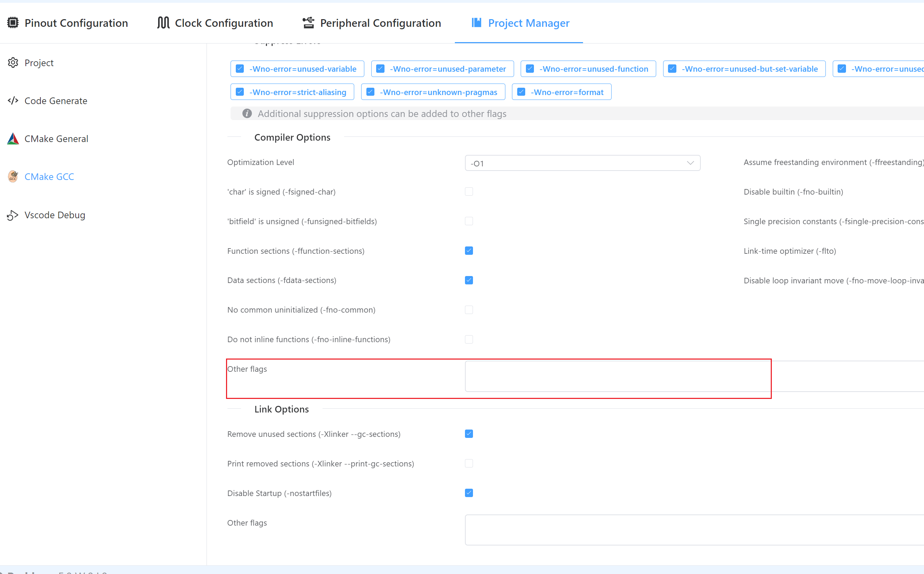Click 'Additional suppression options' hint text
Screen dimensions: 924x574
(x=382, y=113)
